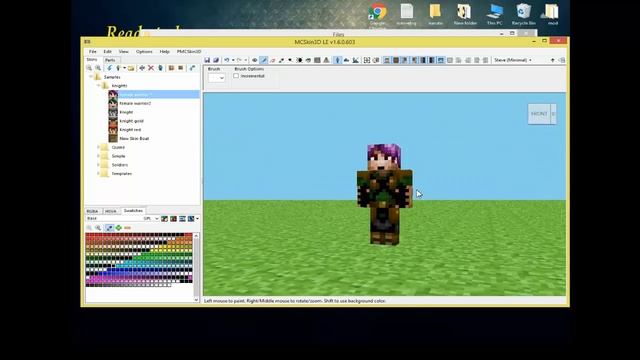Select the Swatches tab
Screen dimensions: 640x360
click(133, 211)
